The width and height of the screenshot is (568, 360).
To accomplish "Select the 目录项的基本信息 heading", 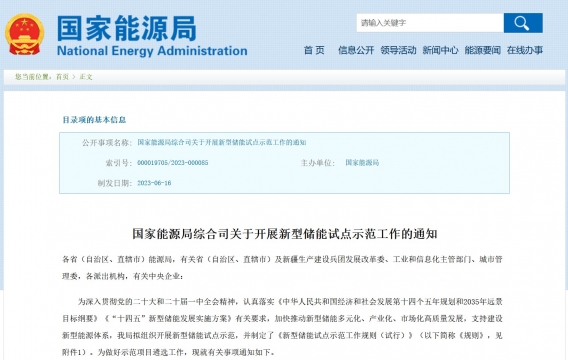I will 94,120.
